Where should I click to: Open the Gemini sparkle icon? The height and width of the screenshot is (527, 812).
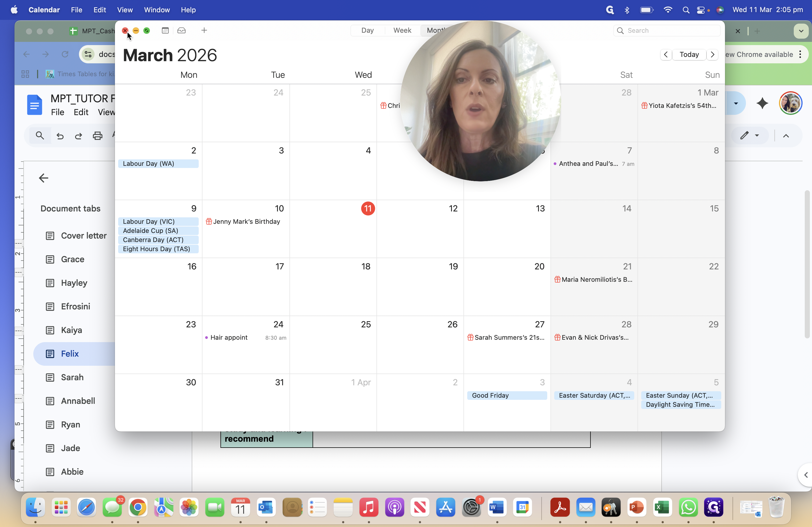pyautogui.click(x=762, y=103)
